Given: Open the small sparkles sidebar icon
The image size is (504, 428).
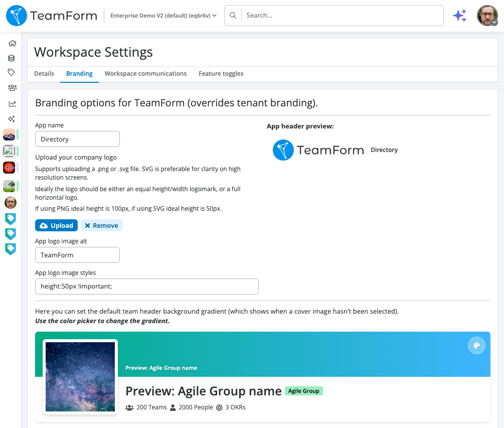Looking at the screenshot, I should [x=12, y=119].
